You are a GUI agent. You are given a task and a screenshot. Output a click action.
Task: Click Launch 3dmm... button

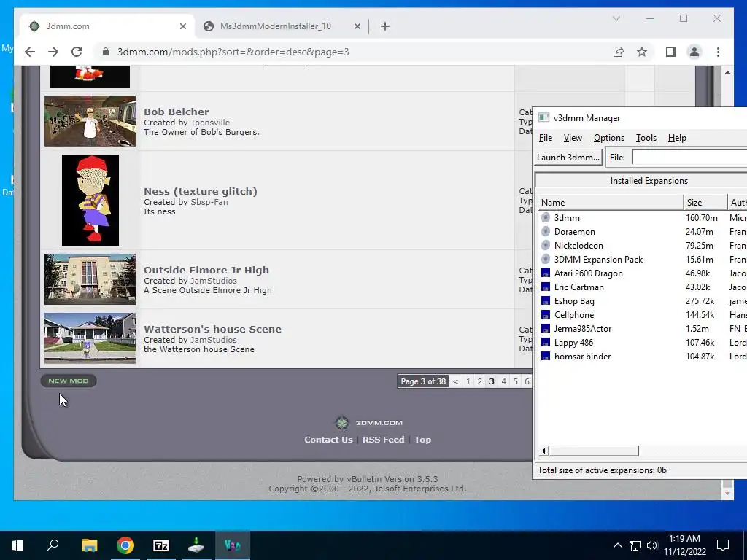click(x=568, y=157)
